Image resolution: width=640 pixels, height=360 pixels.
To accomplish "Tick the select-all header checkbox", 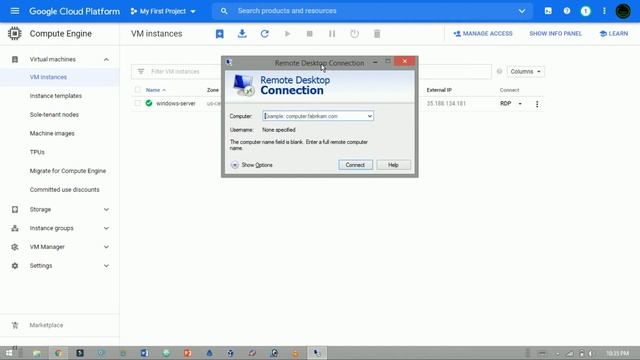I will click(x=138, y=90).
